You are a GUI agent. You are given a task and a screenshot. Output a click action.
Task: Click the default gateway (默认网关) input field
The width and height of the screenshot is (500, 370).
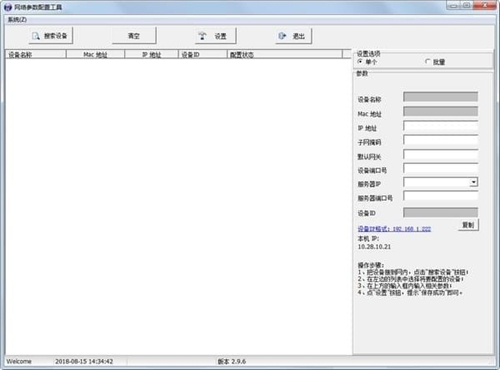click(x=440, y=154)
